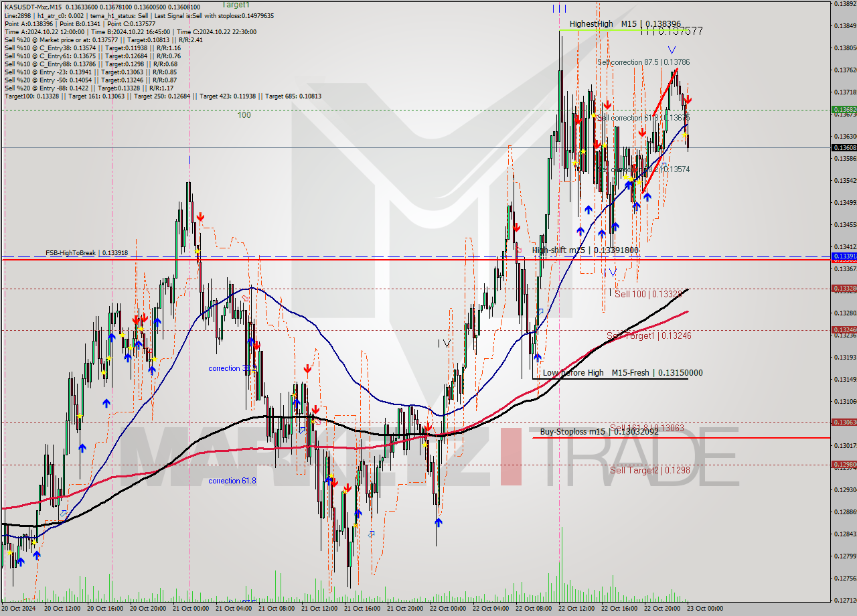Click the 'Sell %20 @ Entry -50: 0.14054' row
The width and height of the screenshot is (857, 616).
coord(90,80)
